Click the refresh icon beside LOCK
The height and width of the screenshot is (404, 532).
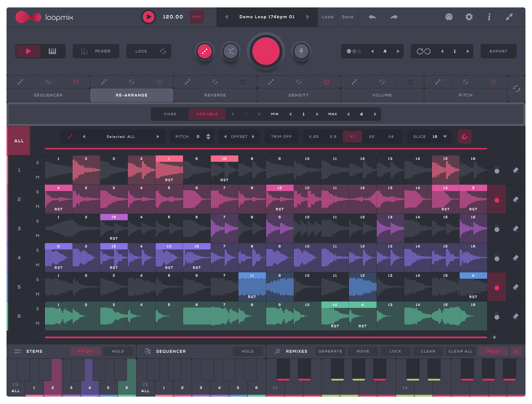[x=163, y=51]
